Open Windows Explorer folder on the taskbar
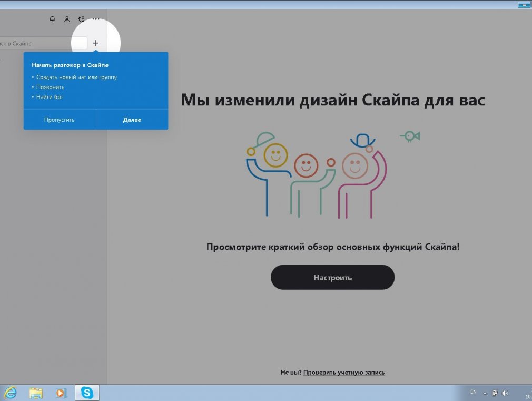 (36, 393)
